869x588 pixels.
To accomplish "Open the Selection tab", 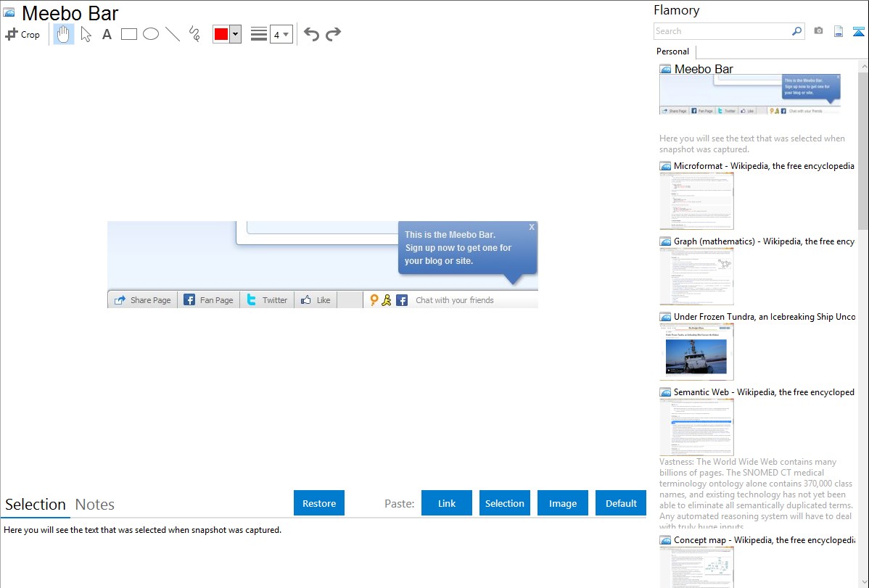I will pos(36,505).
